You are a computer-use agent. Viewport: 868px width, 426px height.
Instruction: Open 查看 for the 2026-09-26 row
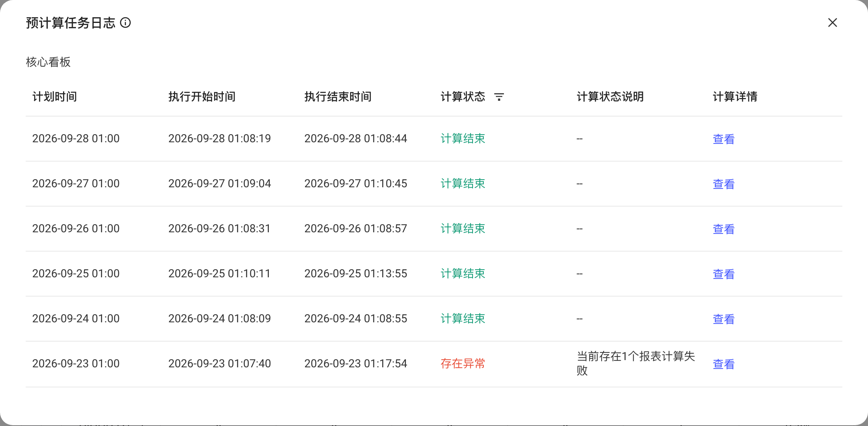point(724,229)
